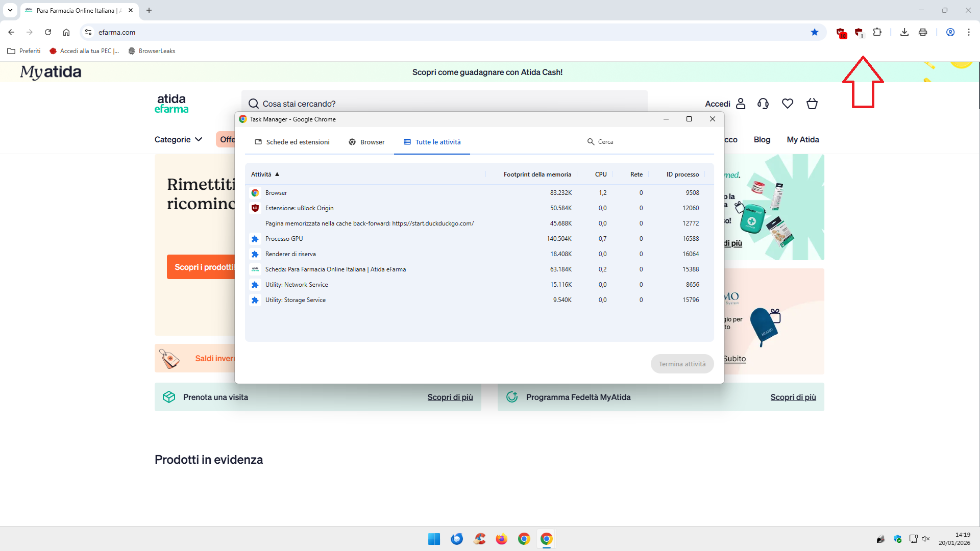Image resolution: width=980 pixels, height=551 pixels.
Task: Click the bookmark star in address bar
Action: [815, 32]
